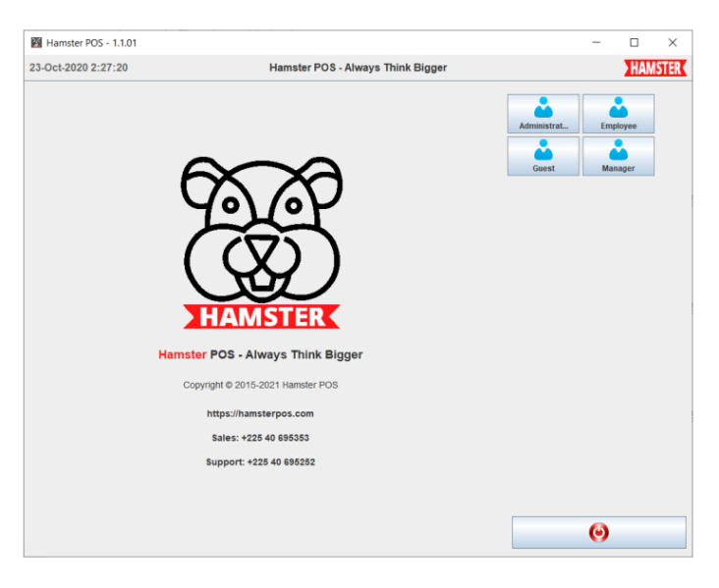Viewport: 719px width, 588px height.
Task: Choose the Guest user login
Action: (543, 156)
